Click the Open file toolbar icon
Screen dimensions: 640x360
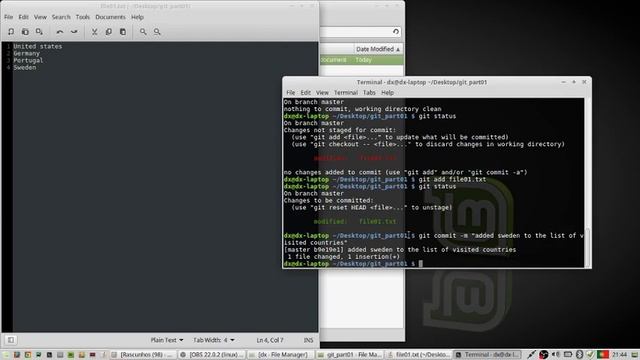[x=25, y=31]
